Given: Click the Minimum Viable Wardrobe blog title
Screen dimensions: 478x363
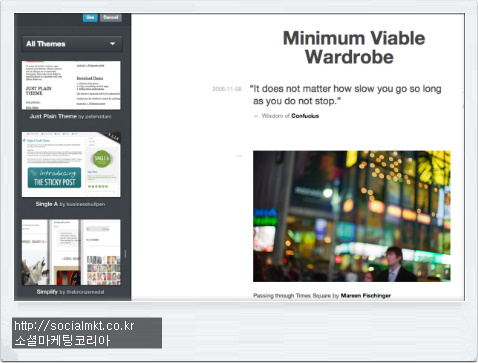Looking at the screenshot, I should click(353, 47).
